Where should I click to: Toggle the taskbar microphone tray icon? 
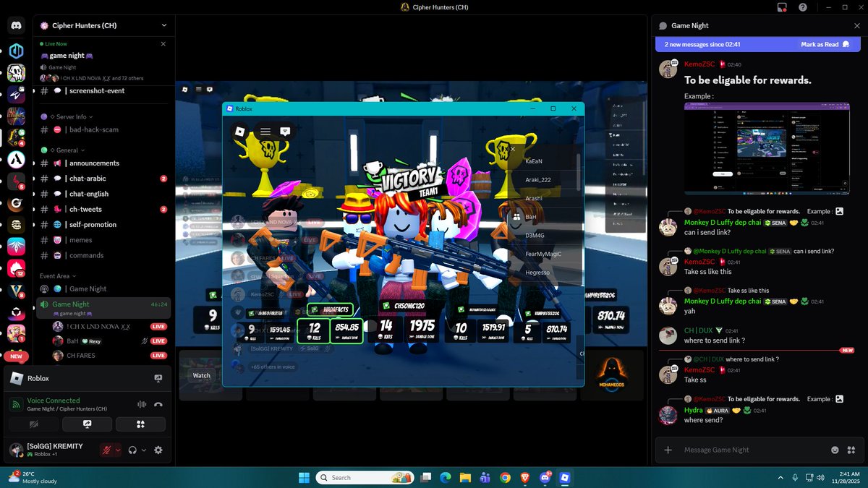tap(795, 477)
